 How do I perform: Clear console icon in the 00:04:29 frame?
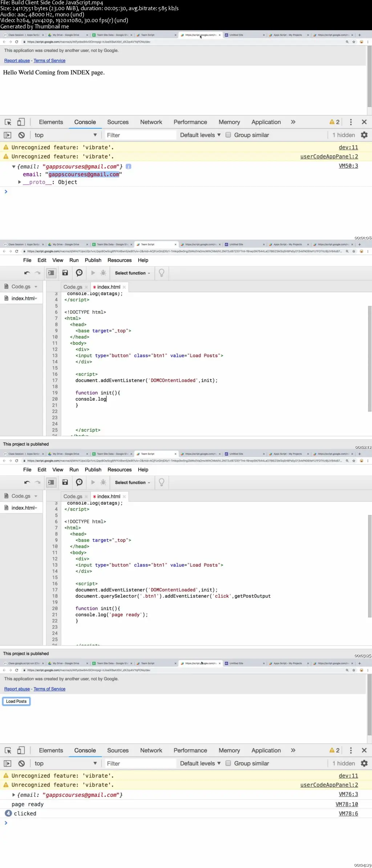[21, 764]
